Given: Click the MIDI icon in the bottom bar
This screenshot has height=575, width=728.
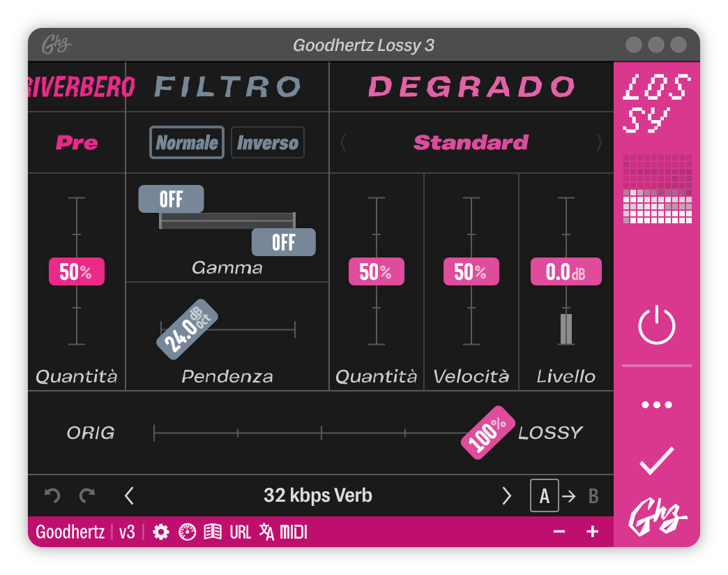Looking at the screenshot, I should pos(292,531).
